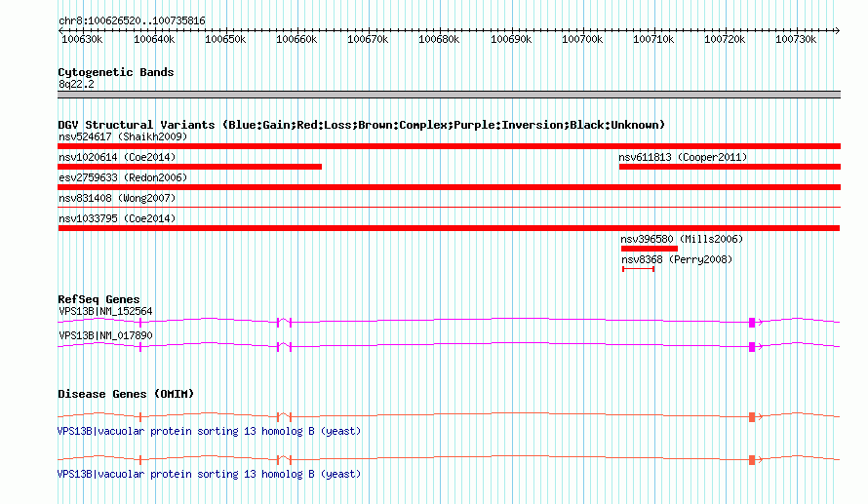
Task: Click the red bar of nsv524617
Action: pyautogui.click(x=449, y=146)
